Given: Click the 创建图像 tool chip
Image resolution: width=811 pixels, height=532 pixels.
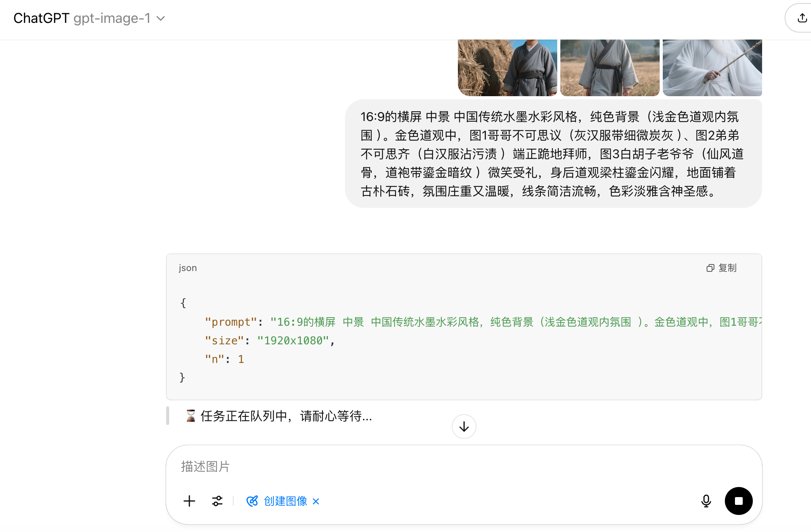Looking at the screenshot, I should pyautogui.click(x=282, y=501).
